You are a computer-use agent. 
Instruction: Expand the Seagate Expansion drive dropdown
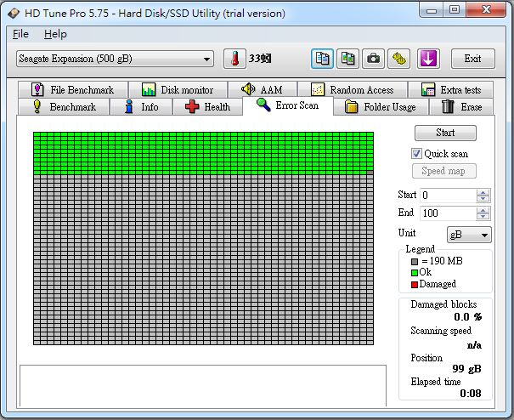click(x=115, y=59)
